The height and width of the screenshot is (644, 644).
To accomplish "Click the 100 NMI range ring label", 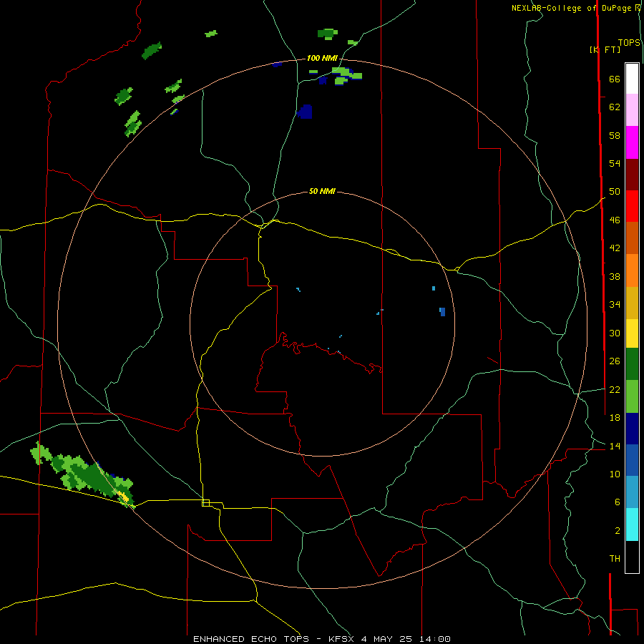I will [x=321, y=59].
